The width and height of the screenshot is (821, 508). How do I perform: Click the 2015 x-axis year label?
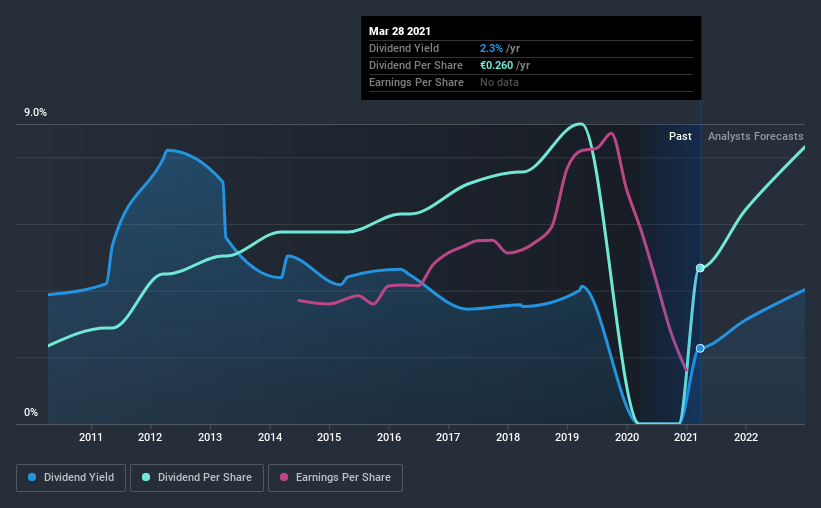pos(329,437)
